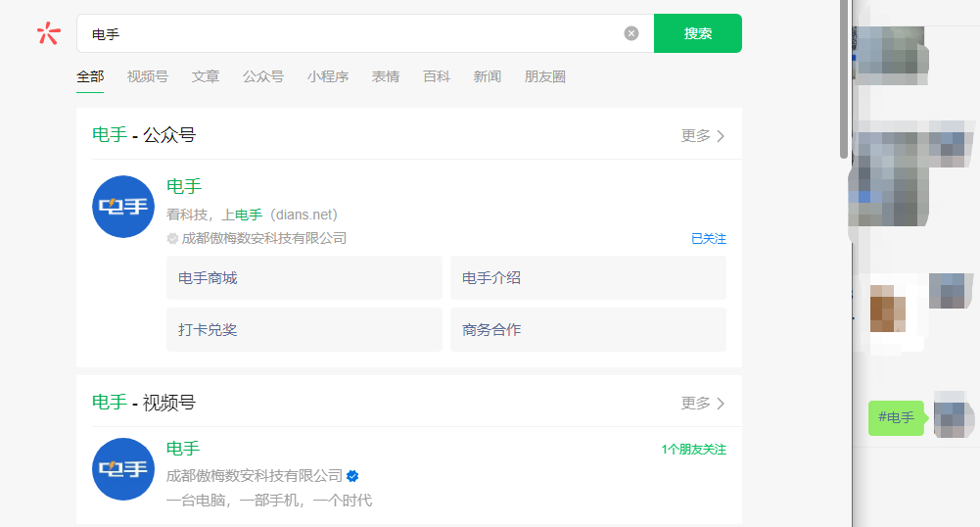
Task: Open the 电手 video channel avatar
Action: point(123,469)
